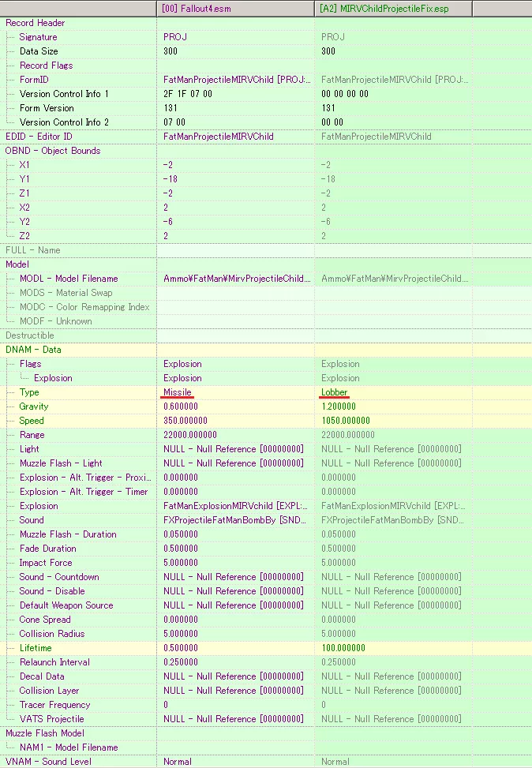The width and height of the screenshot is (532, 768).
Task: Select the Signature row label
Action: [38, 37]
